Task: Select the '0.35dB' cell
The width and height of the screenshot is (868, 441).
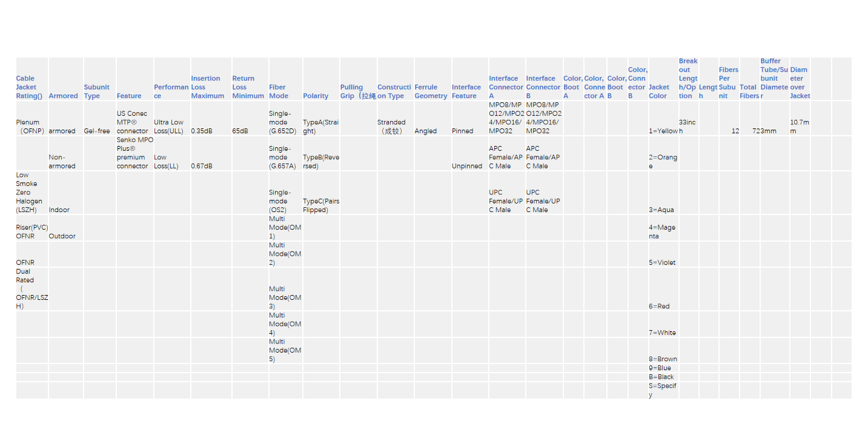Action: [x=211, y=118]
